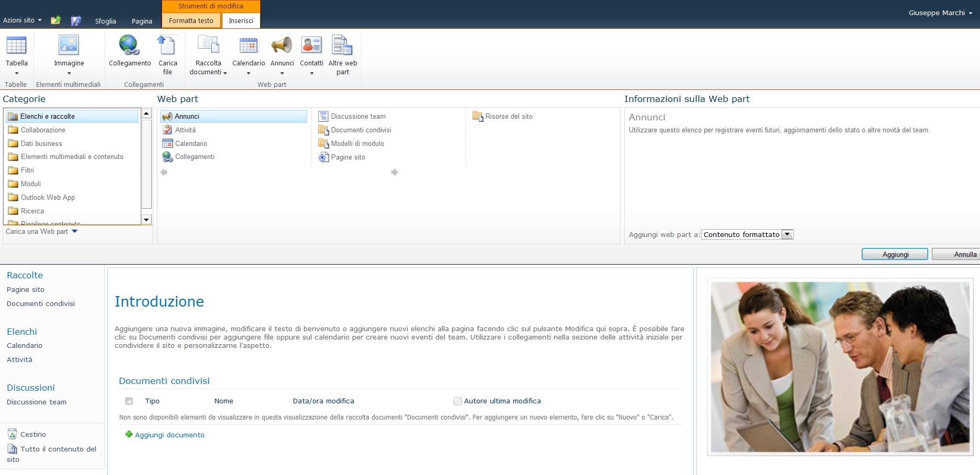The image size is (980, 475).
Task: Select Risorse del sito web part item
Action: pos(503,116)
